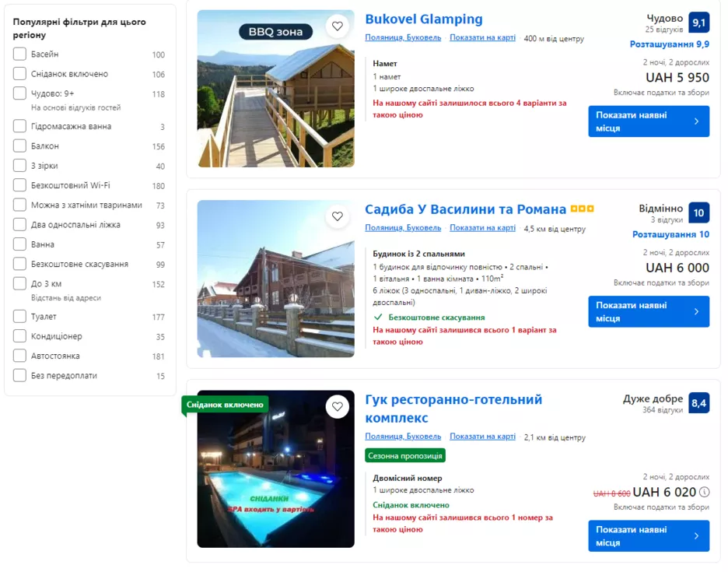Toggle Безкоштовний Wi-Fi filter checkbox
Screen dimensions: 728x572
(x=20, y=185)
